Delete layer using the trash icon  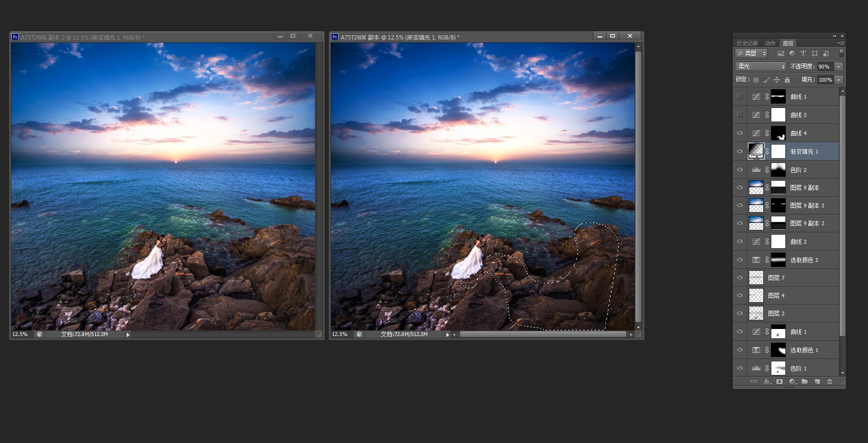tap(830, 382)
